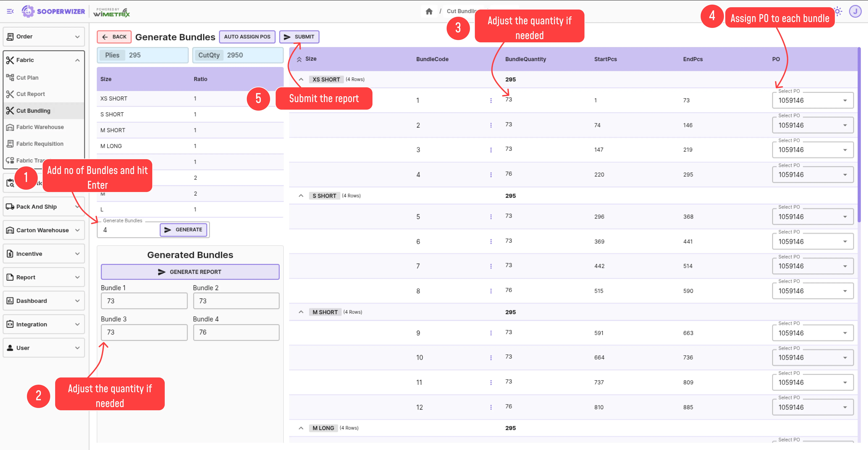Collapse the sidebar with hamburger icon
This screenshot has height=450, width=868.
(10, 11)
